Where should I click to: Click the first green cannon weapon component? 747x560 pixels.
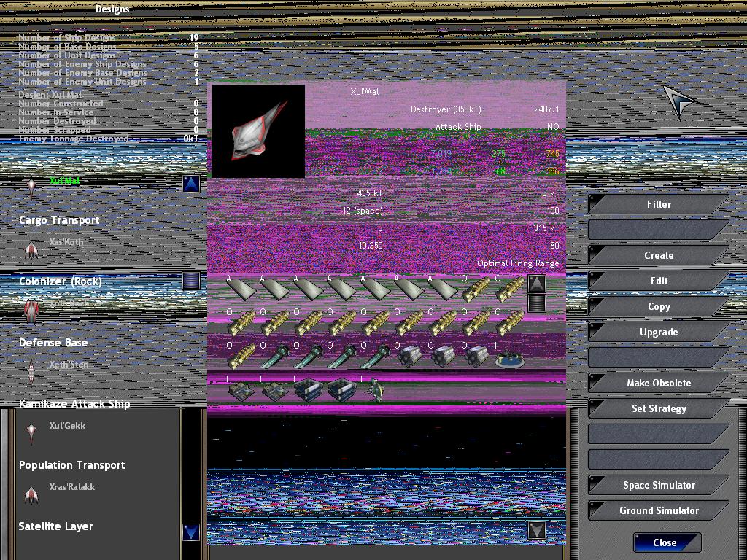[275, 357]
